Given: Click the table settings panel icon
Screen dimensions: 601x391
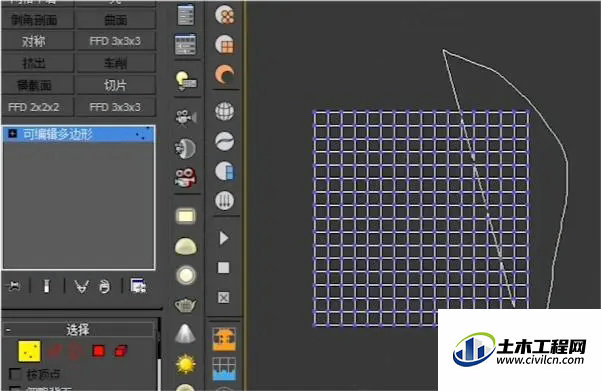Looking at the screenshot, I should pyautogui.click(x=186, y=44).
